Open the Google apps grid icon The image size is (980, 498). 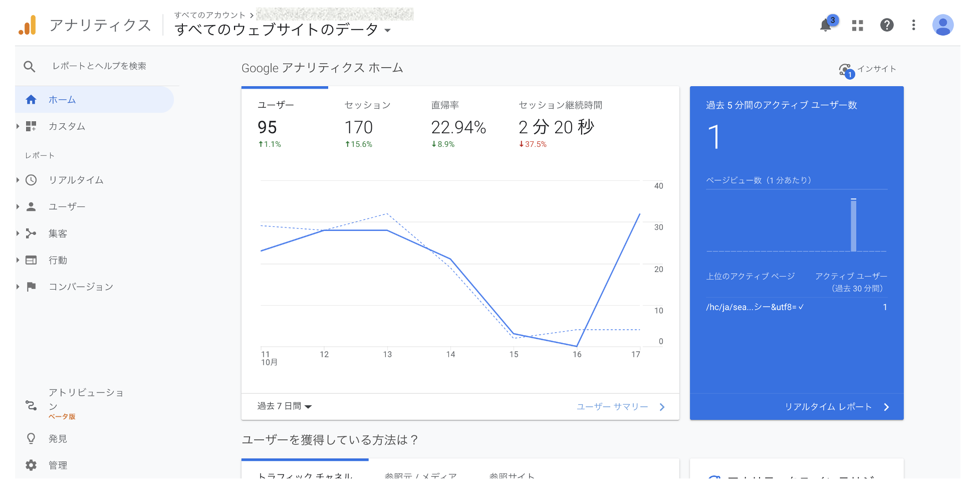(x=857, y=25)
